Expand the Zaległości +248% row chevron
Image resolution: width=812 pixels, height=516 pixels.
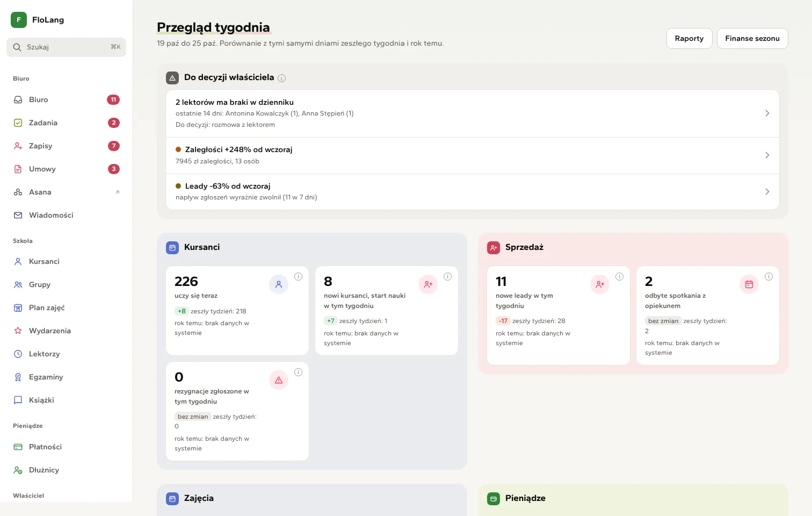(x=767, y=155)
